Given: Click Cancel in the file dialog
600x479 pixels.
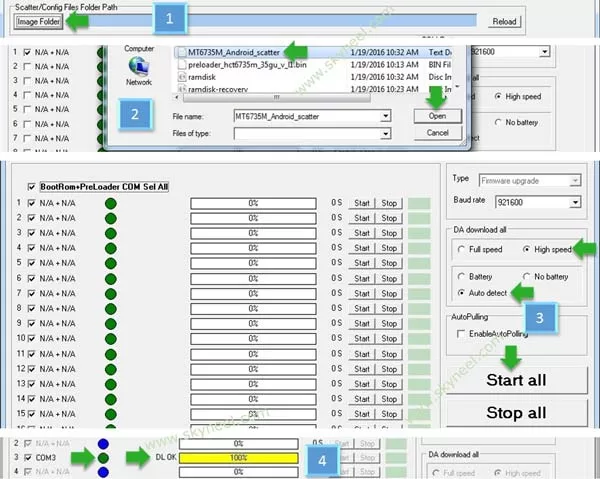Looking at the screenshot, I should (x=437, y=133).
